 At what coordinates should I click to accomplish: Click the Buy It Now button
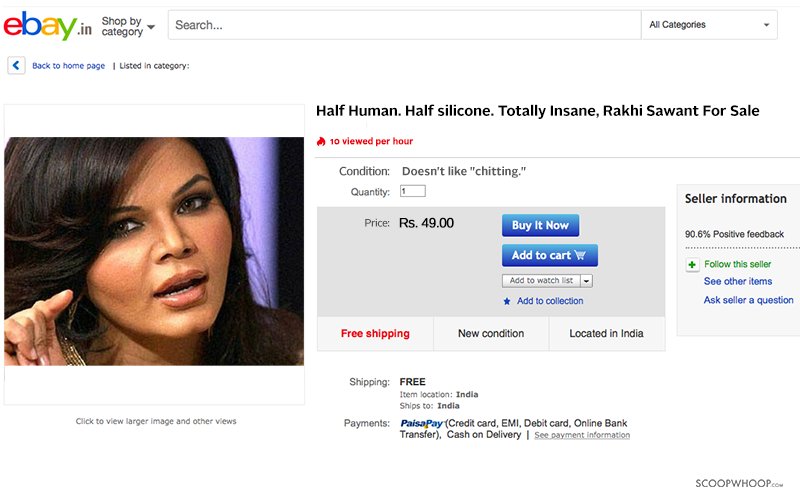point(540,225)
